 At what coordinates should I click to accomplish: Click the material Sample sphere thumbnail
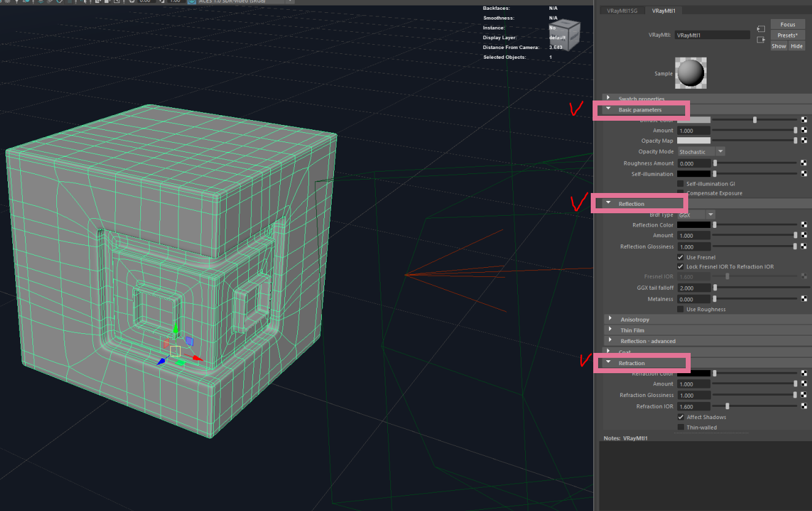click(x=691, y=73)
